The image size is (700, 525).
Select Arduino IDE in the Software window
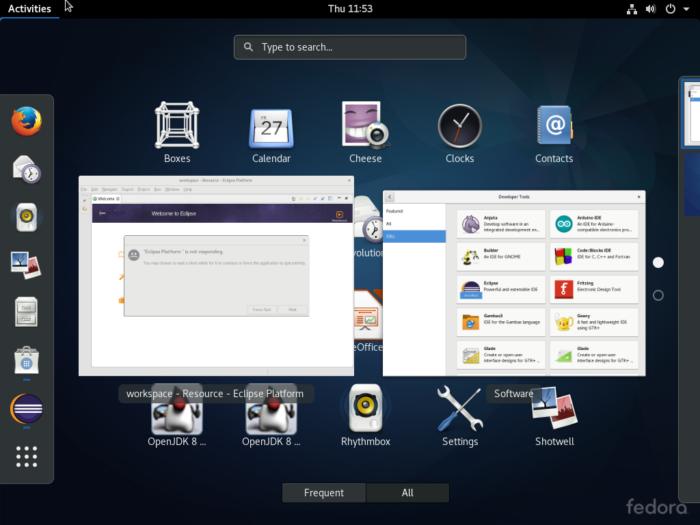click(x=594, y=224)
